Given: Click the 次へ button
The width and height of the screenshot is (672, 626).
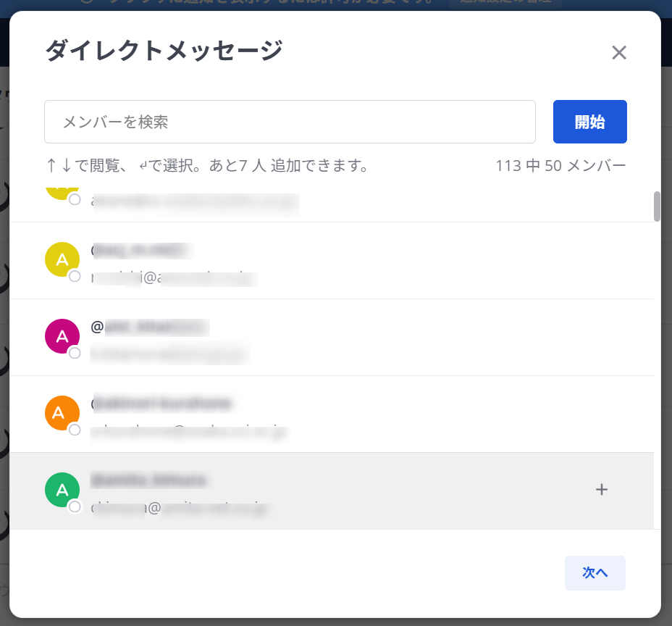Looking at the screenshot, I should (595, 572).
